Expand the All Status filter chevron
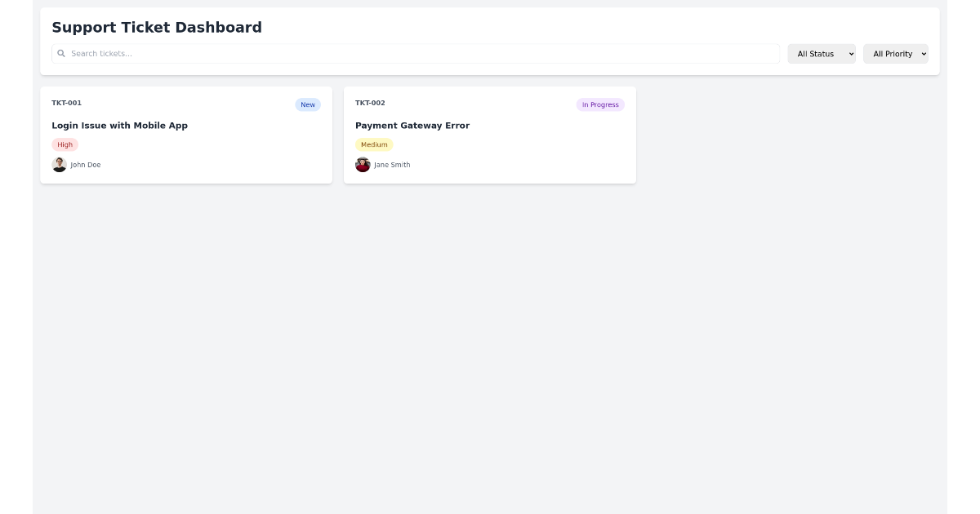980x514 pixels. (851, 54)
